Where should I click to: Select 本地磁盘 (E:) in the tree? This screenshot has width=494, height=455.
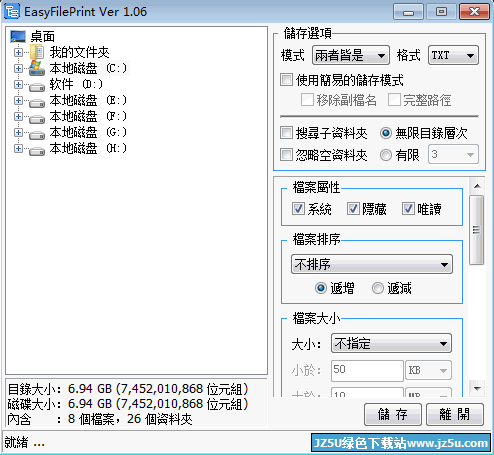(88, 100)
